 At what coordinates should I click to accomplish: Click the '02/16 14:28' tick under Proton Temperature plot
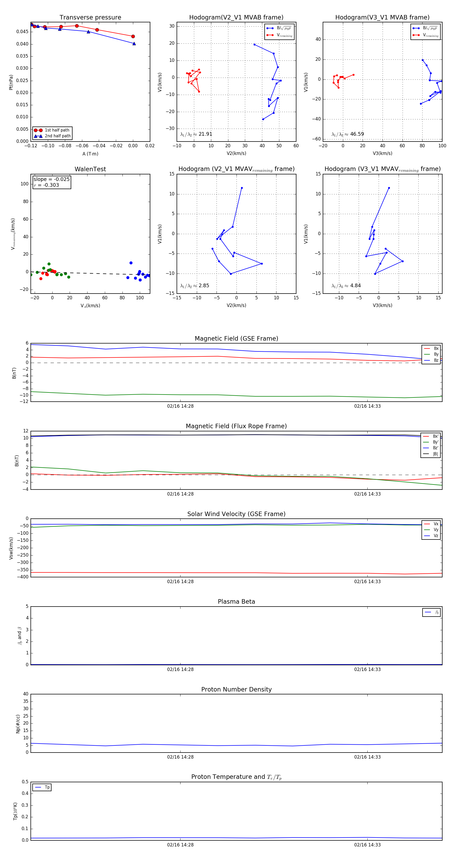coord(180,845)
